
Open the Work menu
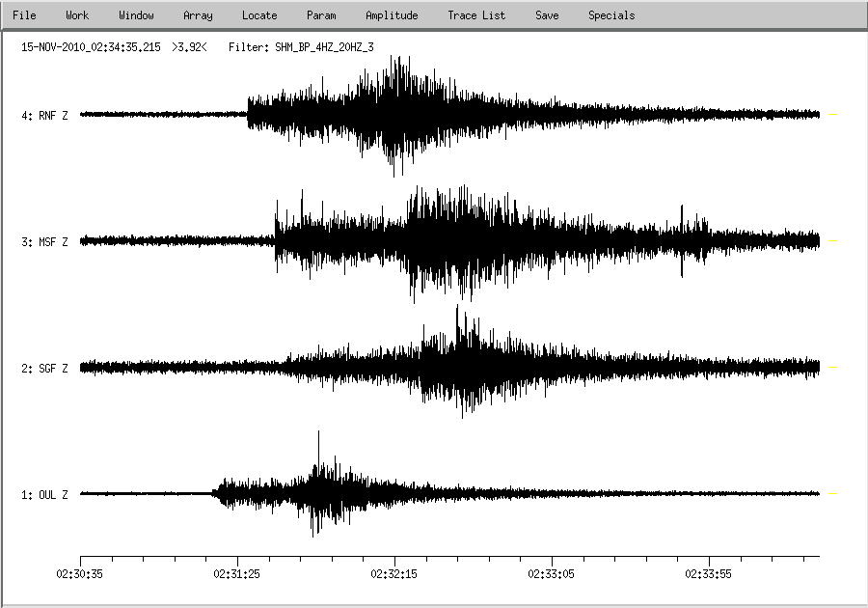click(77, 15)
